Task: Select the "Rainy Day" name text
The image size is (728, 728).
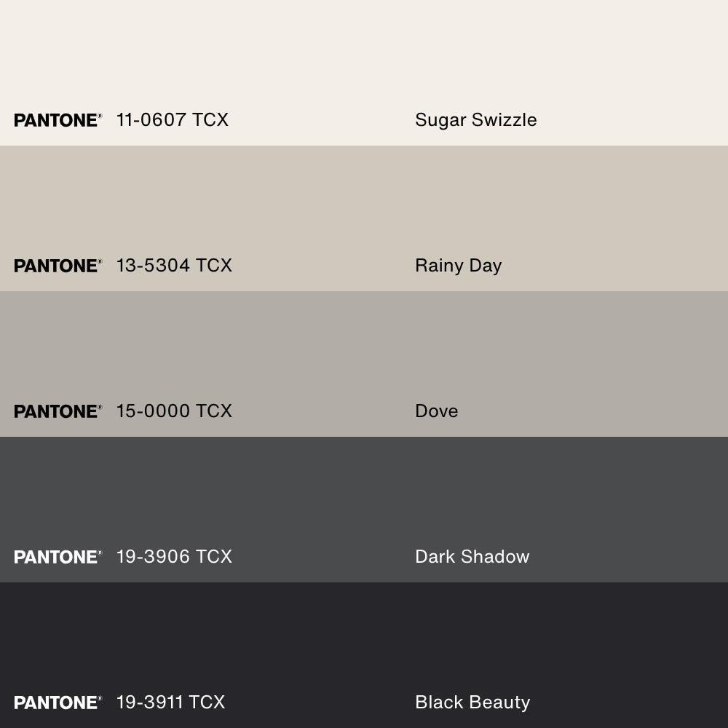Action: click(x=458, y=266)
